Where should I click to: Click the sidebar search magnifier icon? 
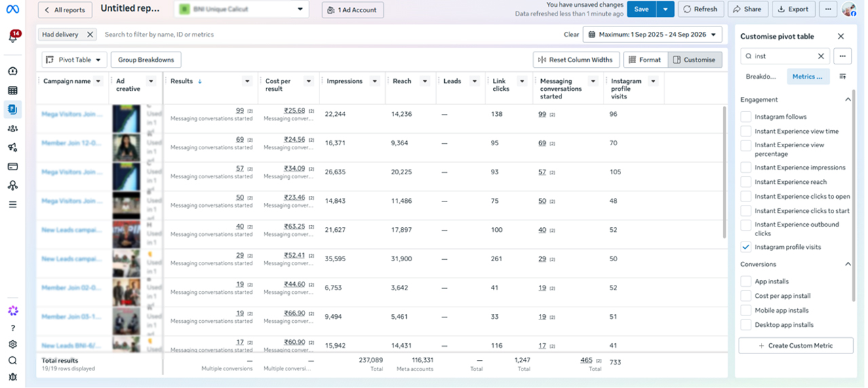(x=12, y=360)
